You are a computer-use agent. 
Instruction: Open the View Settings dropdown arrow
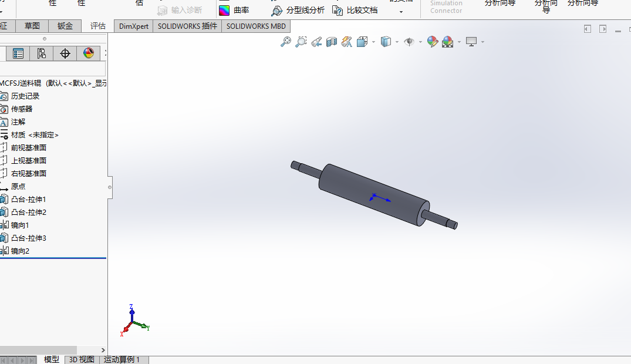(x=482, y=42)
